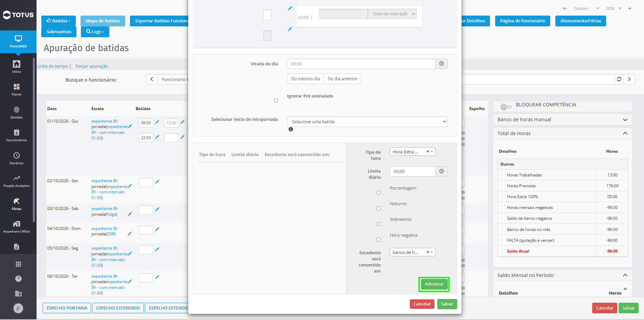Open Excedente será convertido em dropdown

413,252
